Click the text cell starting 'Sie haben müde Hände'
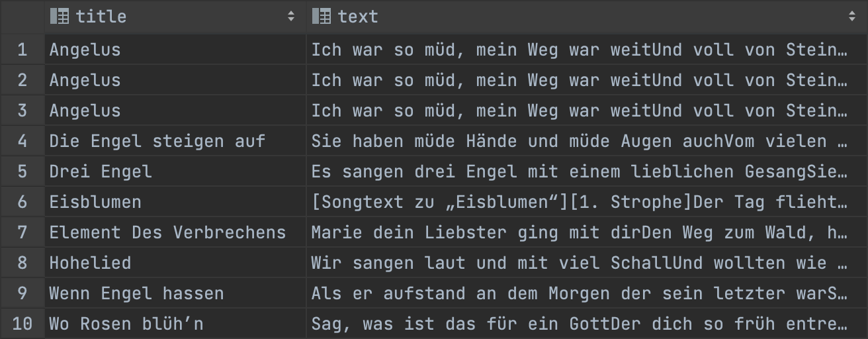Viewport: 868px width, 339px height. click(x=579, y=141)
